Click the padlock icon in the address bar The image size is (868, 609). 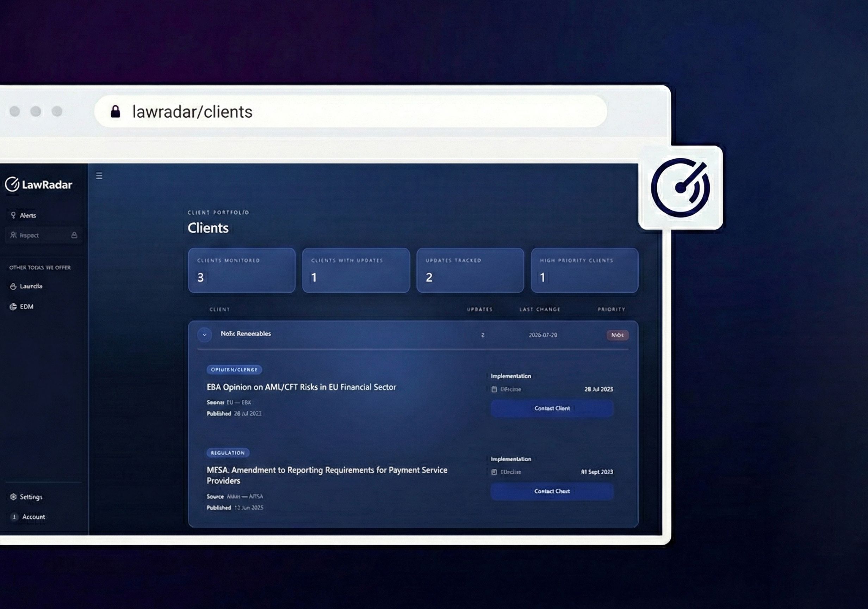click(x=115, y=111)
